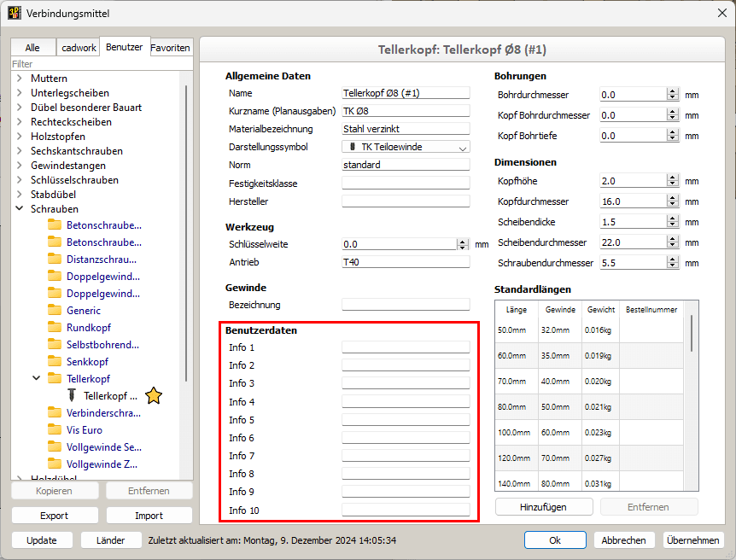The width and height of the screenshot is (736, 560).
Task: Switch to the cadwork tab
Action: click(79, 48)
